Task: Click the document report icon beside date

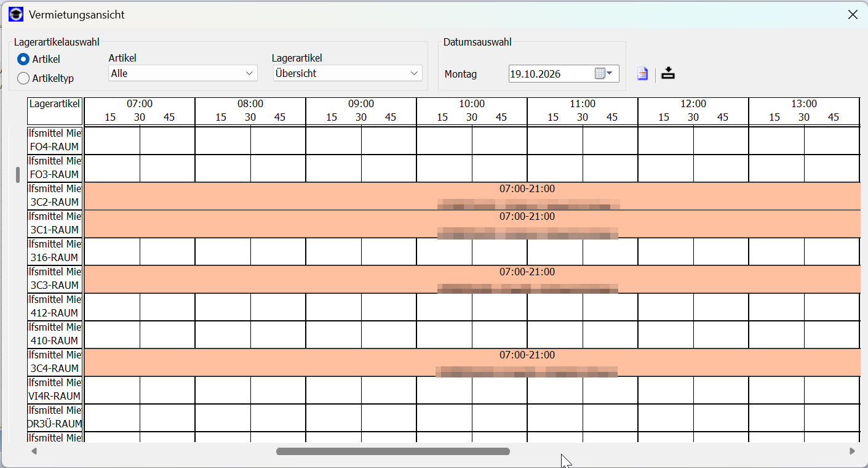Action: coord(642,74)
